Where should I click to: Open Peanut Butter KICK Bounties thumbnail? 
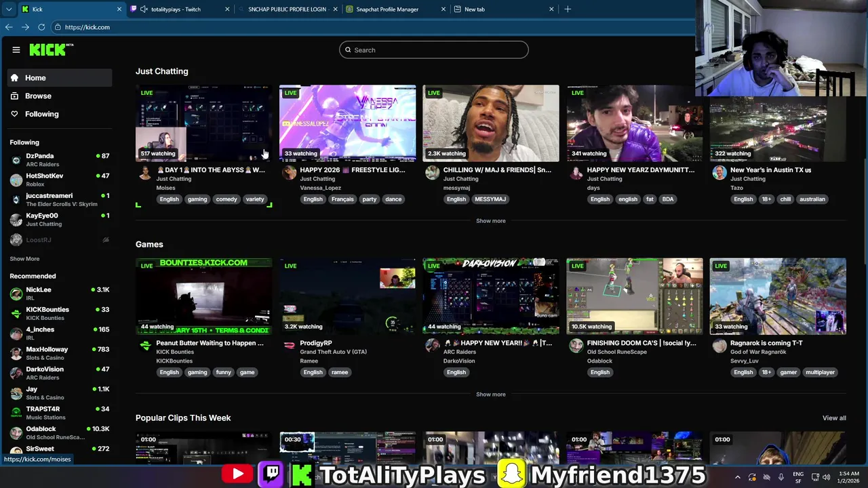click(204, 296)
